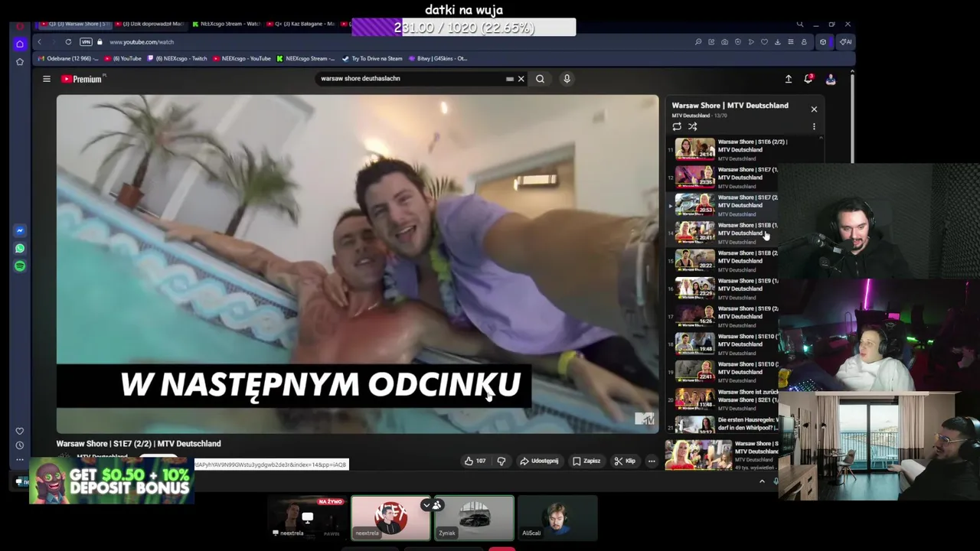Expand the chevron on the neextrela avatar tile

coord(427,505)
